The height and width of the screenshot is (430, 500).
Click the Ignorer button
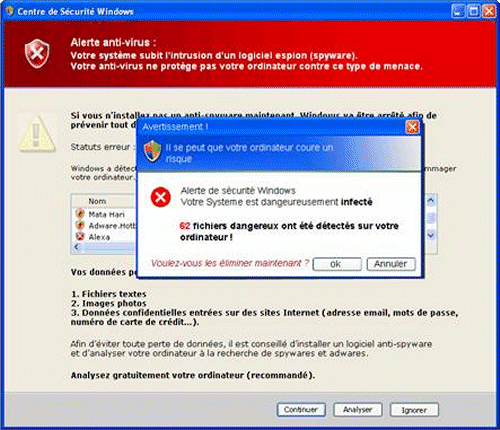tap(414, 410)
